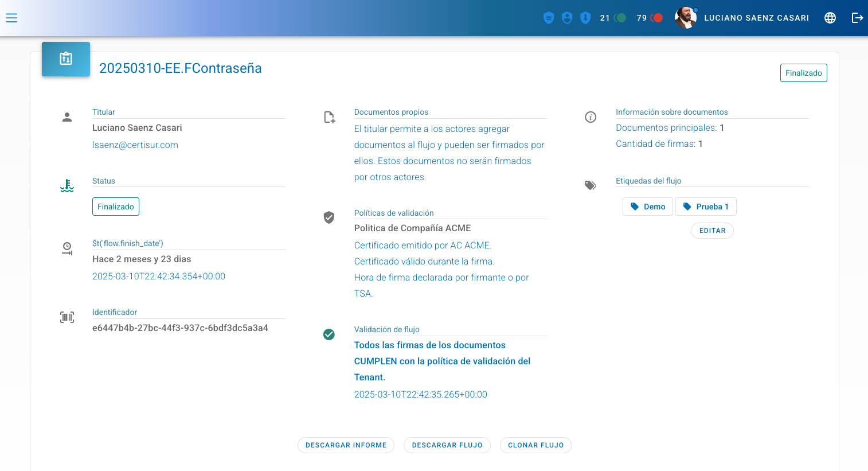868x471 pixels.
Task: Click the logout icon
Action: coord(857,18)
